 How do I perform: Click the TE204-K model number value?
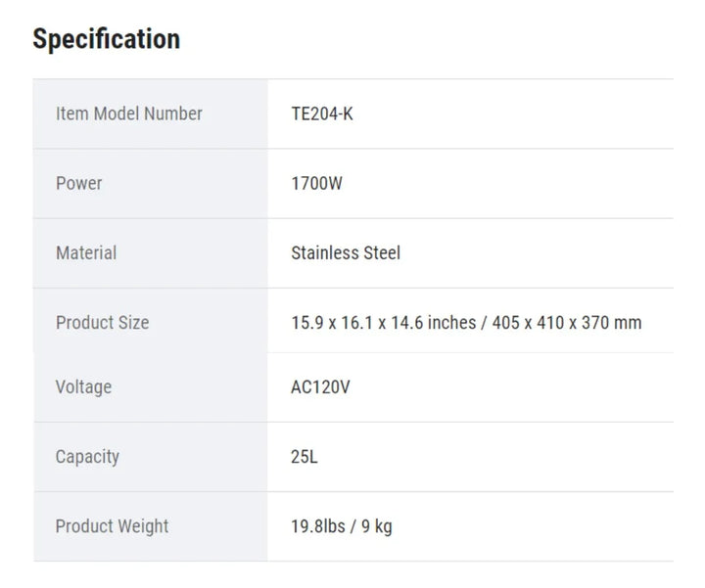tap(322, 113)
